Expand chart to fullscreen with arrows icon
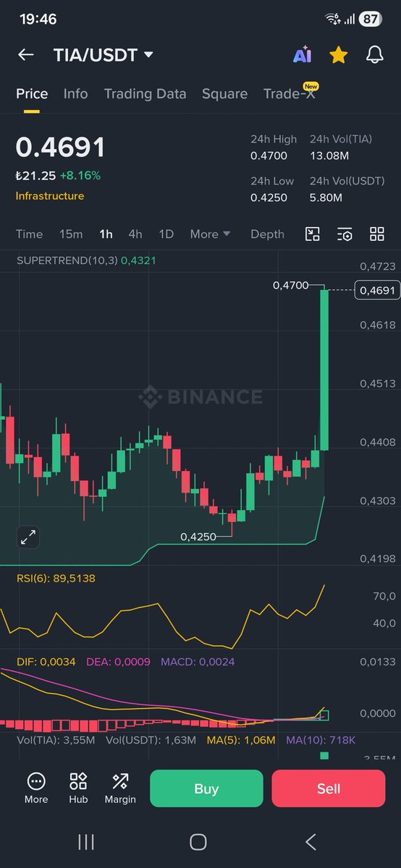401x868 pixels. pyautogui.click(x=28, y=537)
